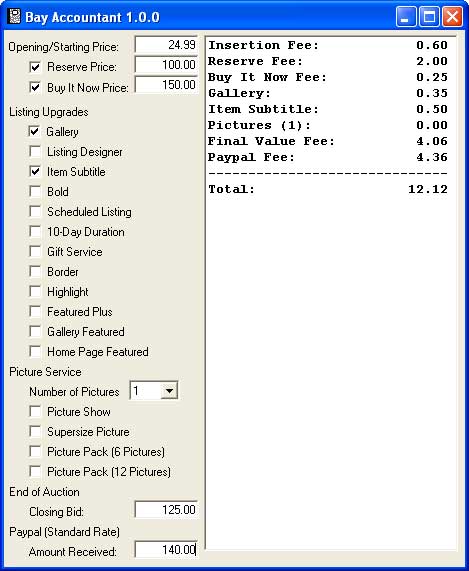Enable the Bold listing upgrade
This screenshot has width=469, height=571.
[x=35, y=192]
